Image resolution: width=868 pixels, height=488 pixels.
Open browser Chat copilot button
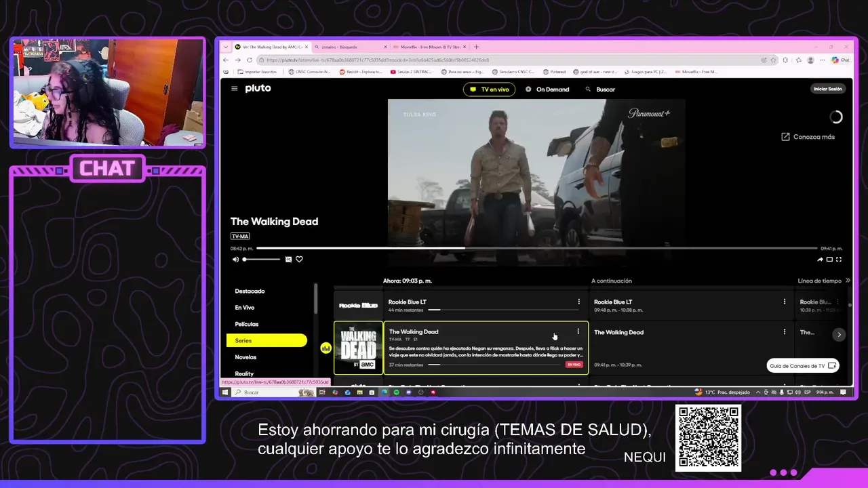(x=840, y=60)
